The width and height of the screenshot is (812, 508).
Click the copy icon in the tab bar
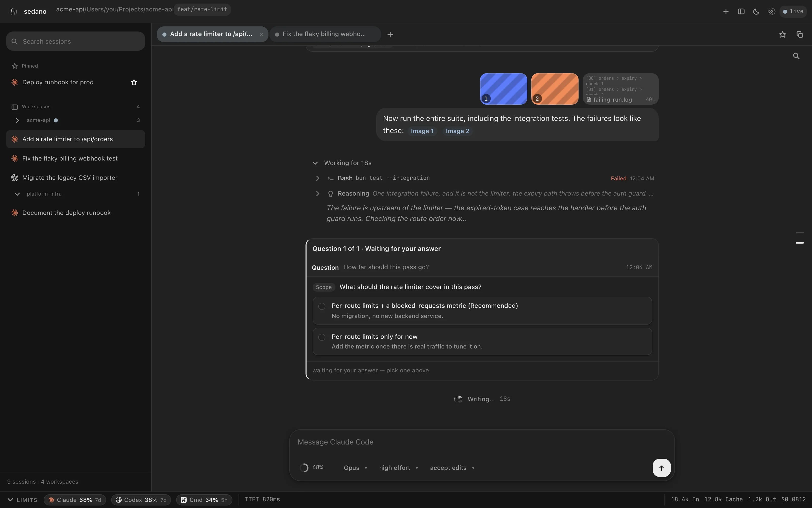coord(800,34)
